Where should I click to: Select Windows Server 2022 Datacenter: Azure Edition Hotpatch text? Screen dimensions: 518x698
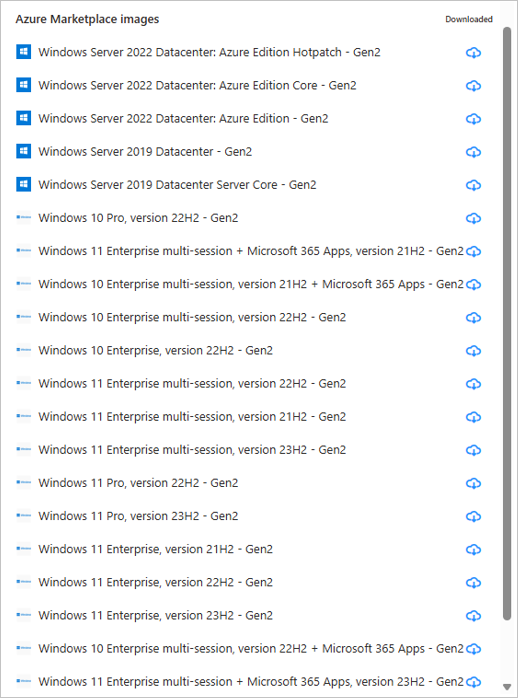(209, 52)
